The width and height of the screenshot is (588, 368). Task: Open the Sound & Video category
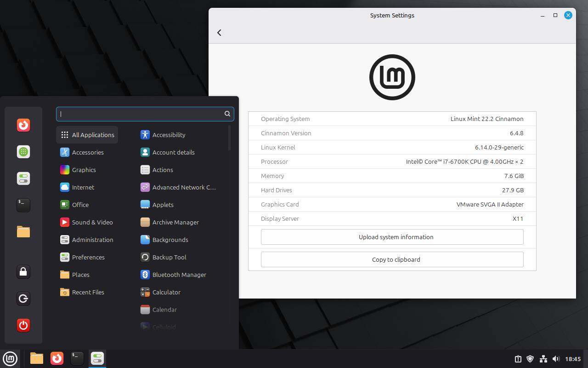coord(92,222)
